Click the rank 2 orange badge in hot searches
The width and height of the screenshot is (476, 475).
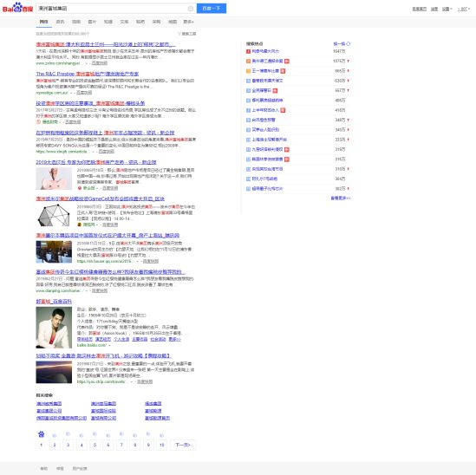coord(248,61)
